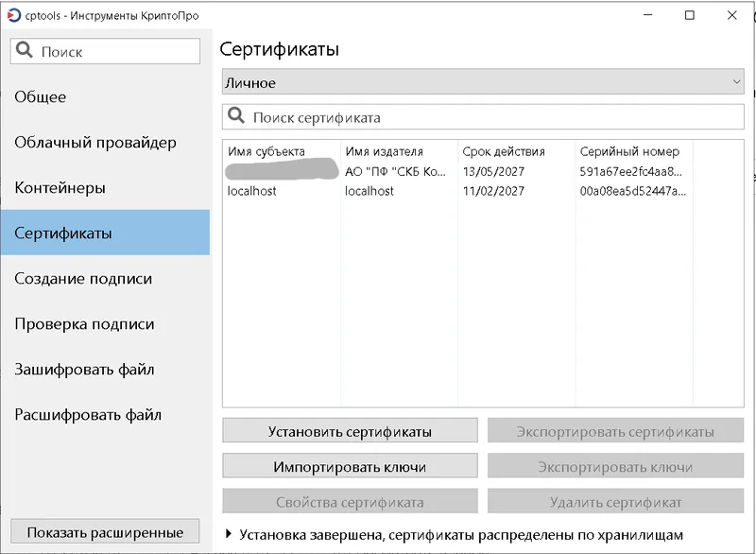The width and height of the screenshot is (756, 554).
Task: Select the localhost subject cell
Action: coord(251,191)
